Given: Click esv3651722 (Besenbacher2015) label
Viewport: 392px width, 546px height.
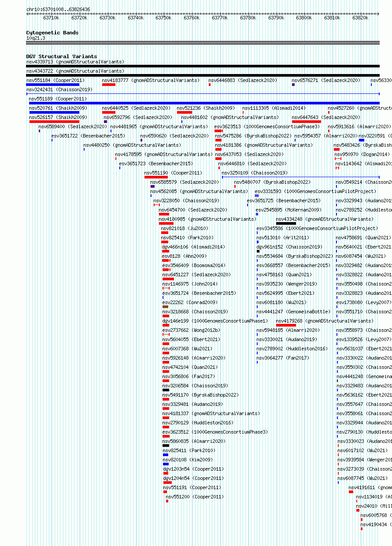Looking at the screenshot, I should (x=88, y=136).
